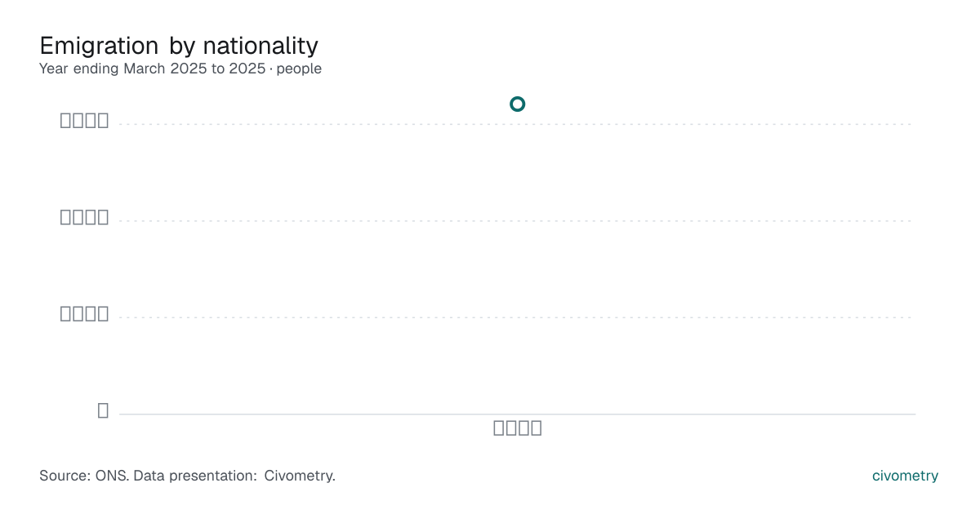The image size is (980, 514).
Task: Click the second-highest y-axis tick label
Action: 85,217
